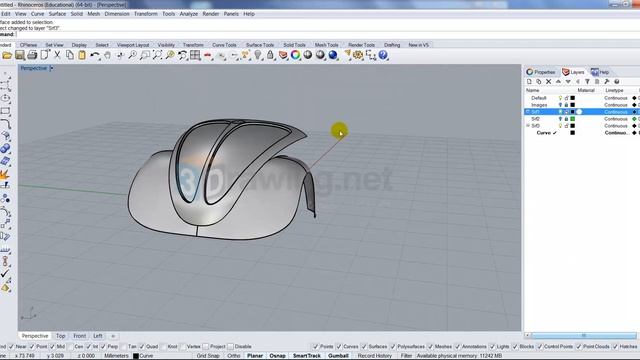640x360 pixels.
Task: Switch to the Top viewport tab
Action: [60, 336]
